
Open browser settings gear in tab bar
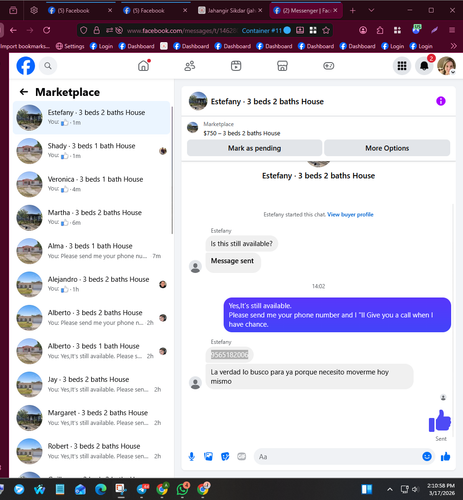click(34, 11)
